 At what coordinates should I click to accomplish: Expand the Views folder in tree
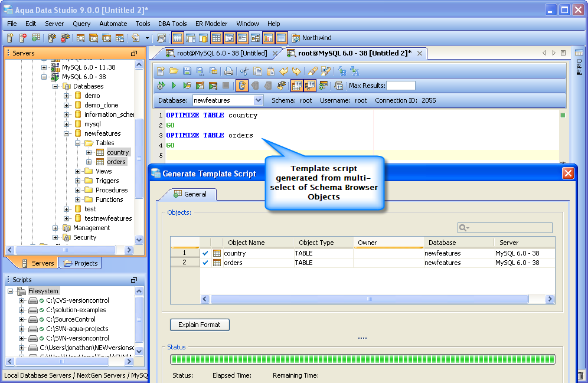78,171
